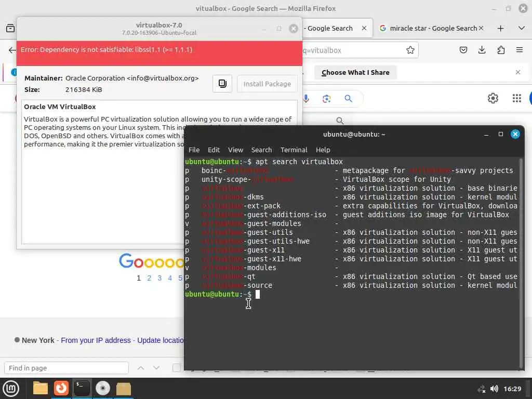Click the virtualbox-source line in the terminal
This screenshot has height=399, width=532.
tap(351, 285)
